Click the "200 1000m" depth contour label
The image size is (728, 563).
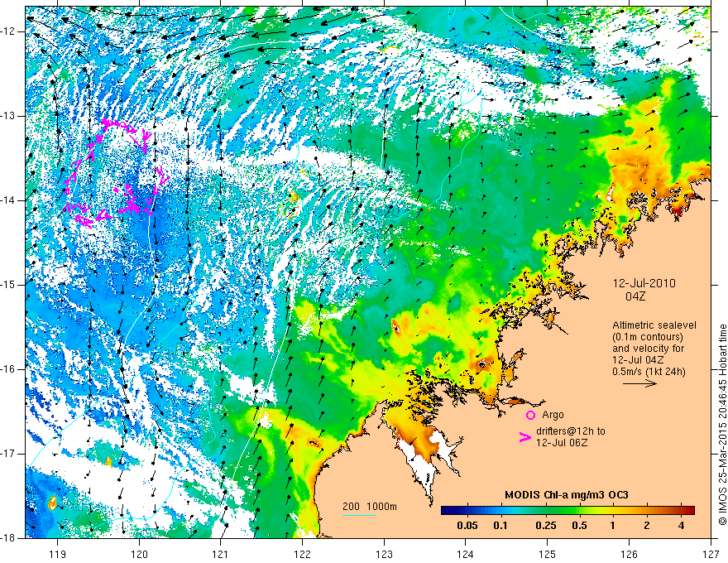pos(370,507)
